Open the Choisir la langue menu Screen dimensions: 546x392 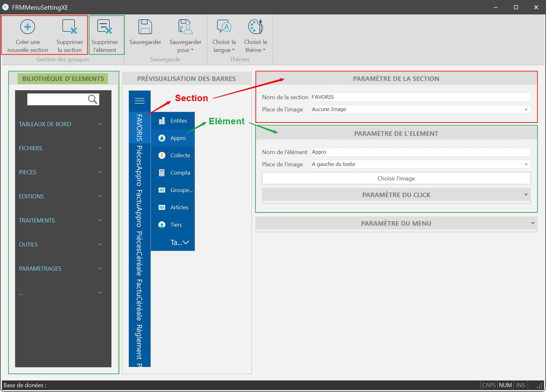tap(224, 36)
